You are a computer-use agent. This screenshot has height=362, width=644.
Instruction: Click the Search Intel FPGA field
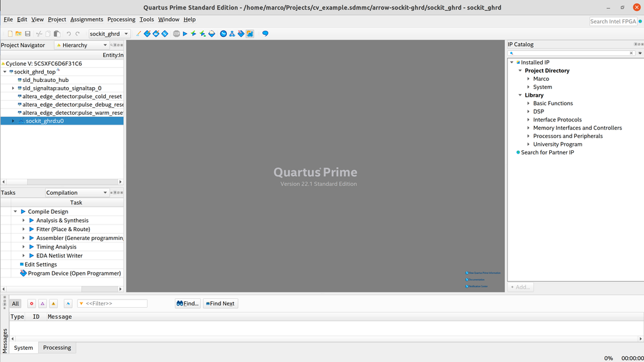[x=613, y=21]
